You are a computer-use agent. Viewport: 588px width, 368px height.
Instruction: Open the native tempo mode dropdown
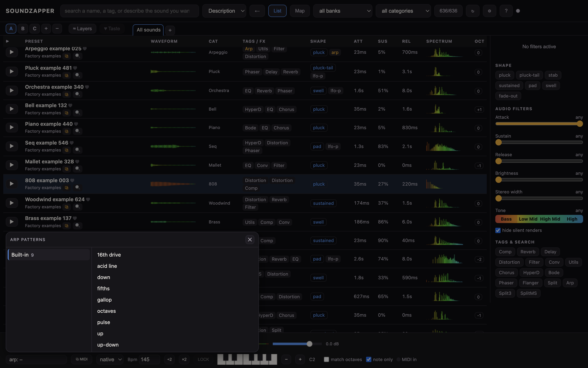(x=110, y=359)
